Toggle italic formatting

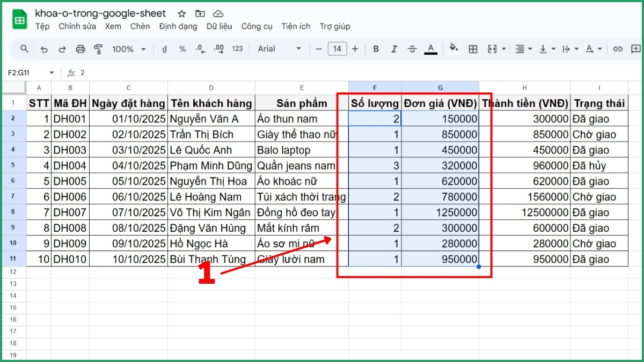tap(394, 49)
